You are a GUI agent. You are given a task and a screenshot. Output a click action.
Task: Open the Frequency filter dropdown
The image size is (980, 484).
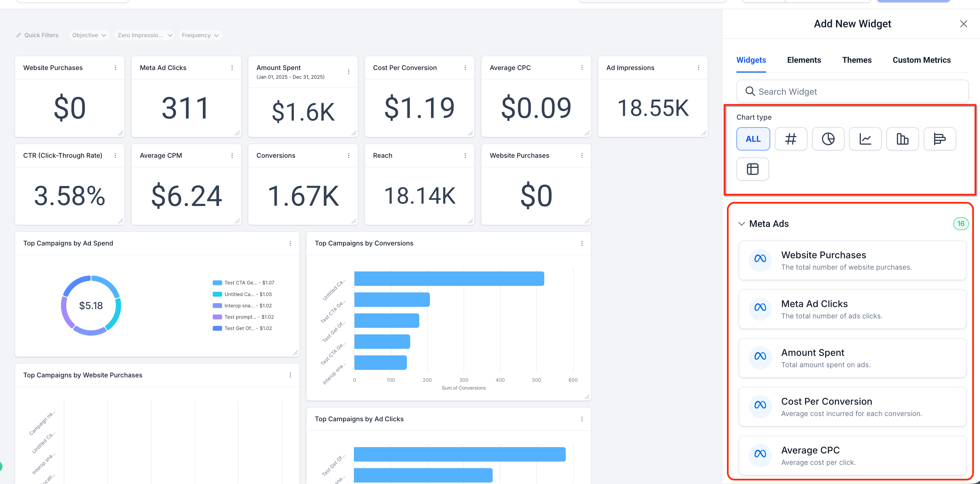point(200,35)
